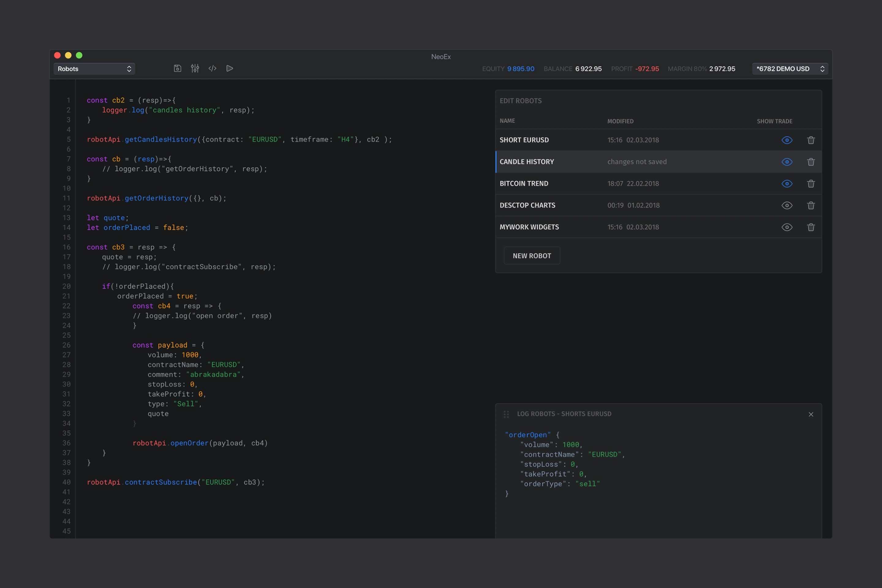The height and width of the screenshot is (588, 882).
Task: Open the *6782 DEMO USD account dropdown
Action: tap(790, 69)
